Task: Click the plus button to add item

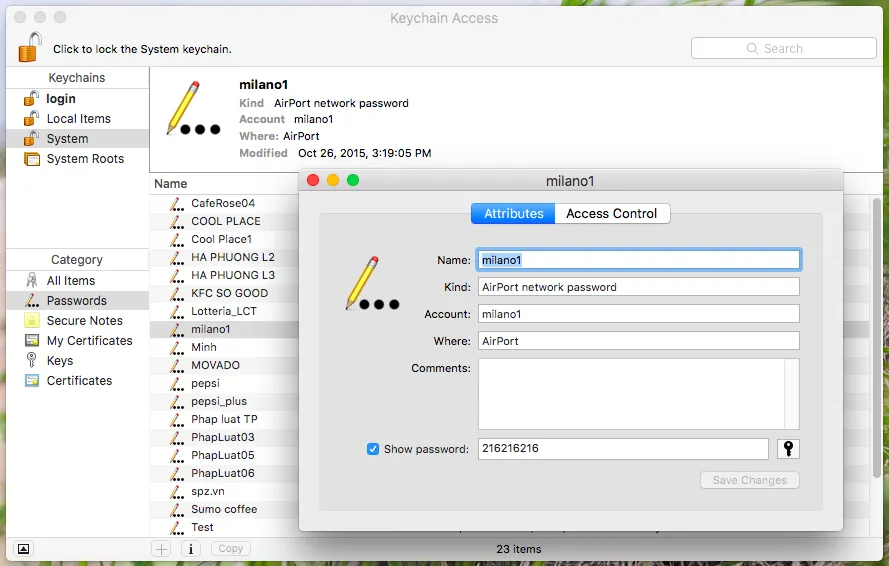Action: 161,548
